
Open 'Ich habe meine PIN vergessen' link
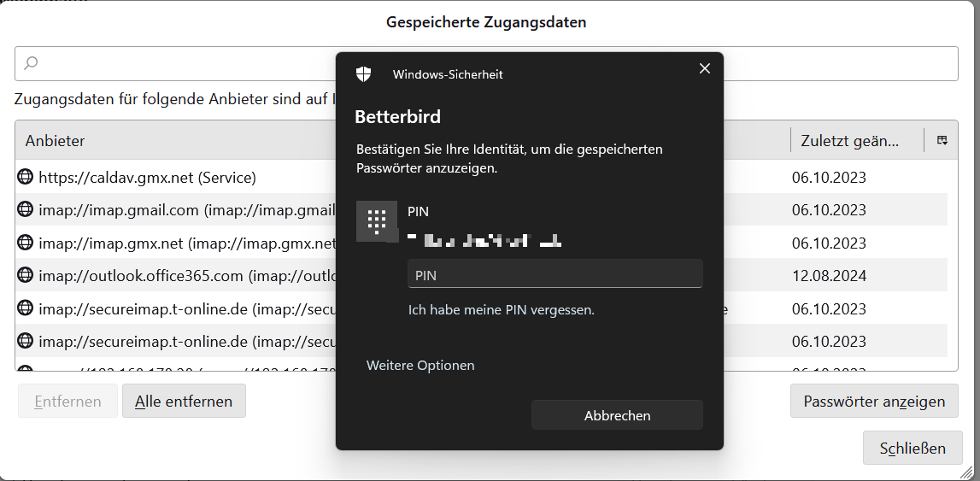(502, 310)
